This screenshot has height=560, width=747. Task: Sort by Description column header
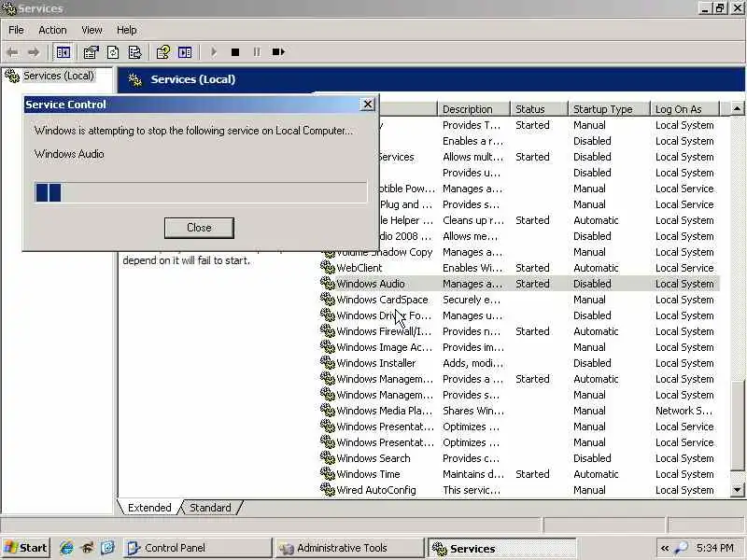click(x=473, y=109)
